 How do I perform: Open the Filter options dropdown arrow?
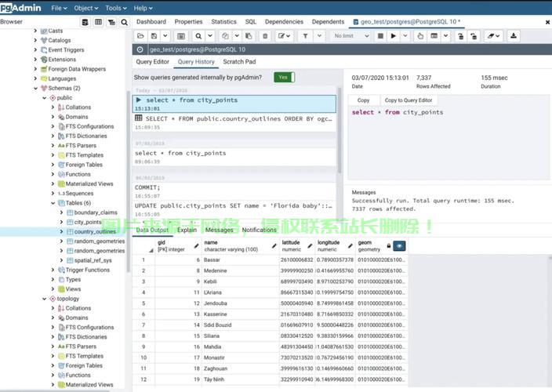pos(319,36)
